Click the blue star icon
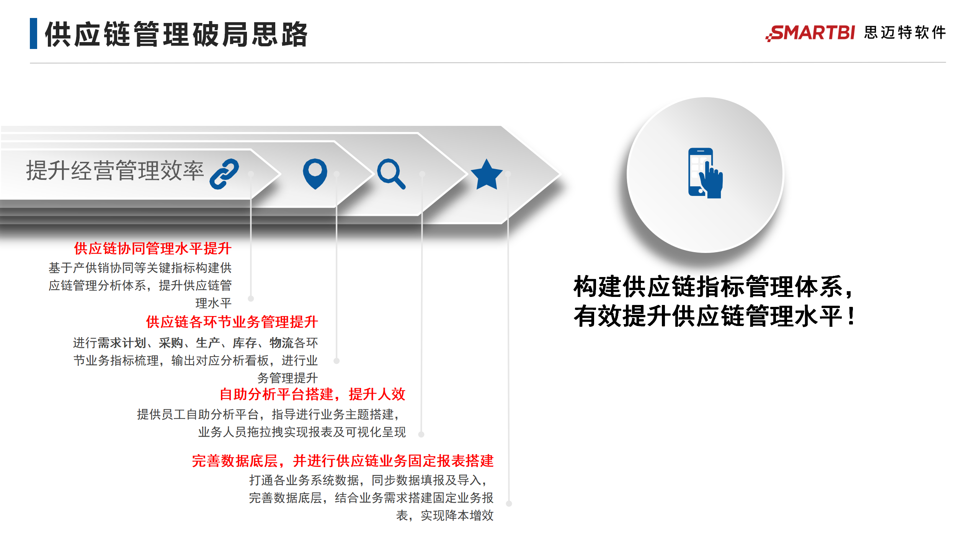 487,174
